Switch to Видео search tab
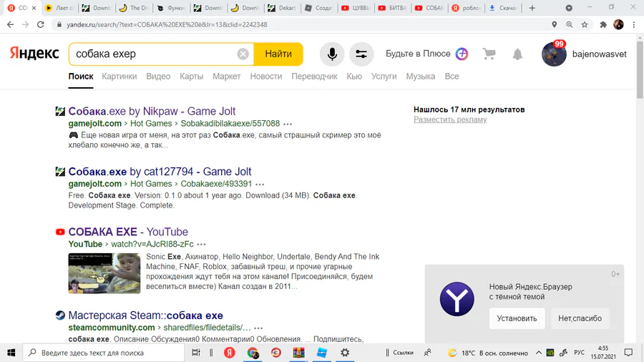The image size is (644, 362). 158,77
